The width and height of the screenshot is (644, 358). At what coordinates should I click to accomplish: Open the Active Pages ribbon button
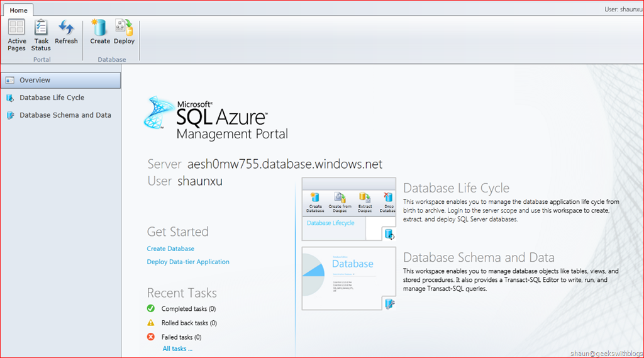pos(17,35)
